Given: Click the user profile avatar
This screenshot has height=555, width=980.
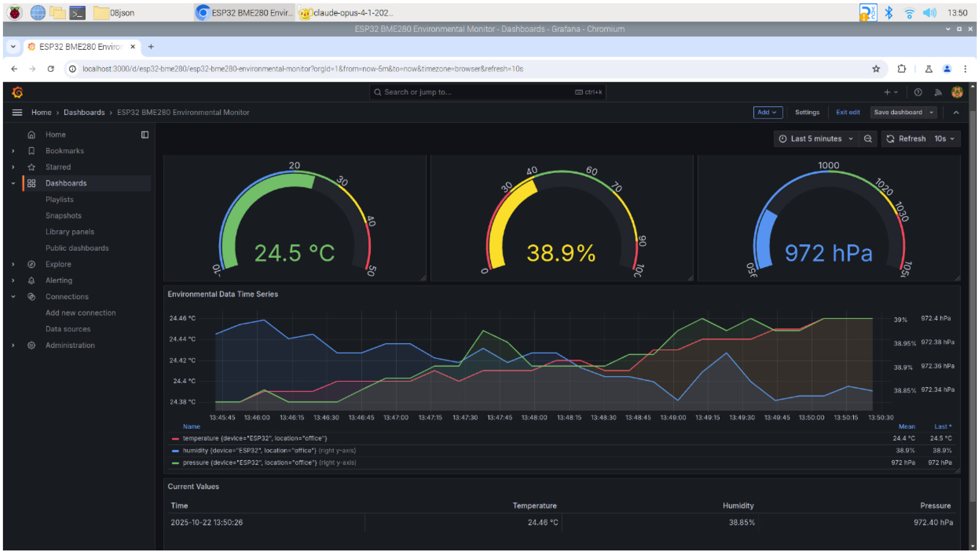Looking at the screenshot, I should pyautogui.click(x=957, y=92).
